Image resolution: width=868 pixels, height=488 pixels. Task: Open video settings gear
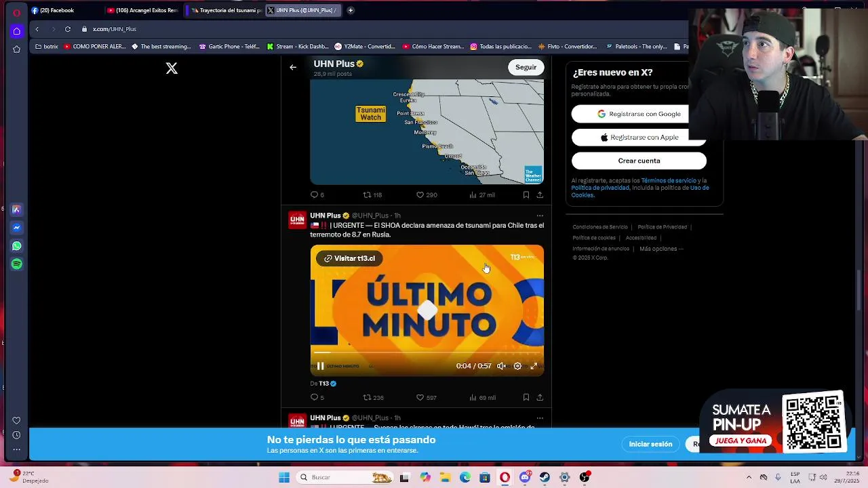[517, 366]
